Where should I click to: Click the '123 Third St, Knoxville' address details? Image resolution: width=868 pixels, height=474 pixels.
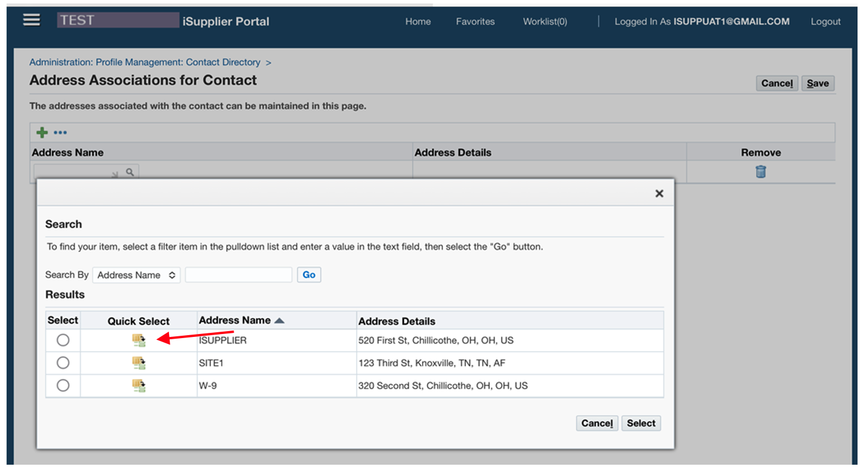(x=432, y=363)
